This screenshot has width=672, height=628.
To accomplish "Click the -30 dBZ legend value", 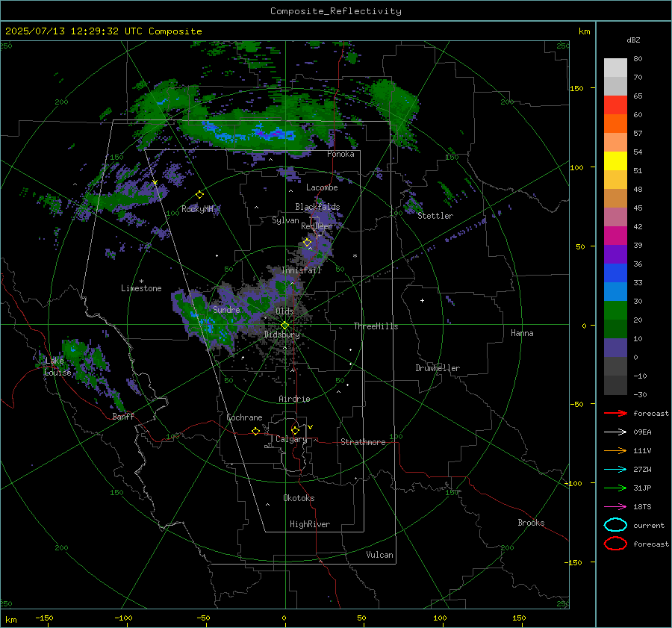I will [x=640, y=394].
